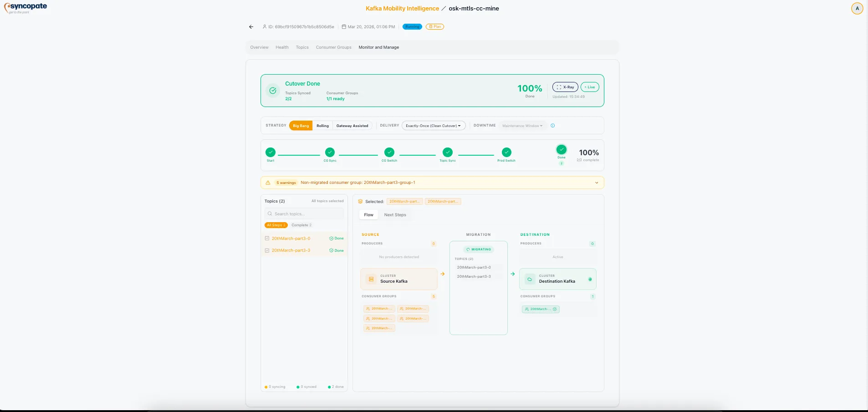Click the Destination Kafka cloud icon
Image resolution: width=868 pixels, height=412 pixels.
[530, 279]
